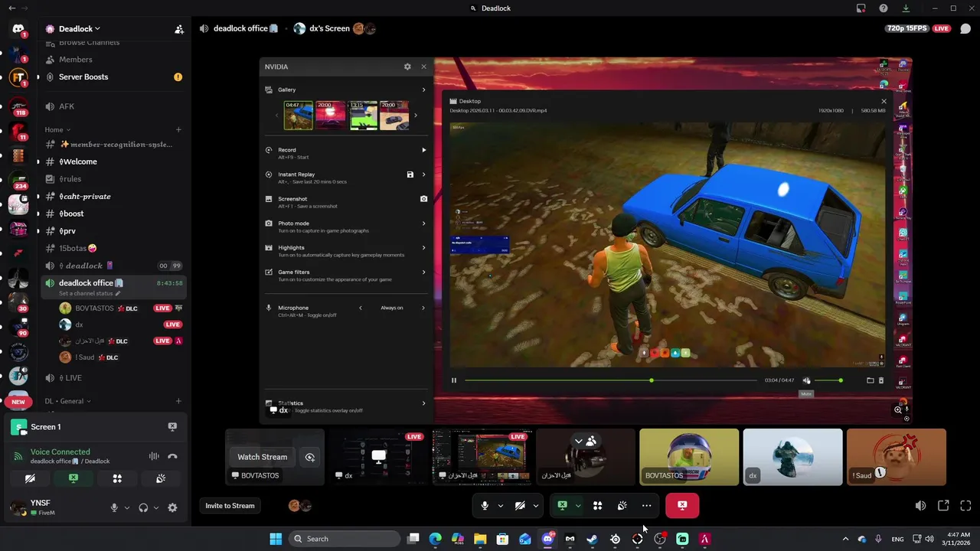Select BOVTASTOS participant tile with helmet avatar
Image resolution: width=980 pixels, height=551 pixels.
pos(689,457)
